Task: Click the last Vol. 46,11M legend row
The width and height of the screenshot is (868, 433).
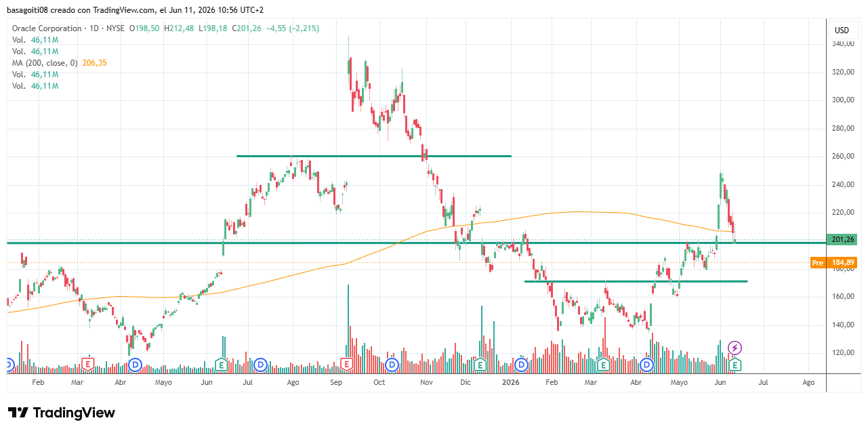Action: pyautogui.click(x=35, y=86)
